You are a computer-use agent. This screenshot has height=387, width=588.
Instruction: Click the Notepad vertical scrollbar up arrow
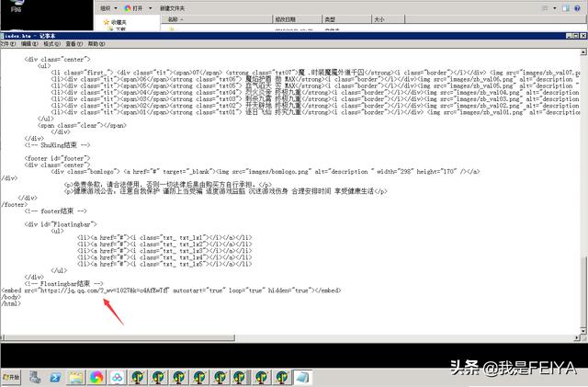pos(583,52)
